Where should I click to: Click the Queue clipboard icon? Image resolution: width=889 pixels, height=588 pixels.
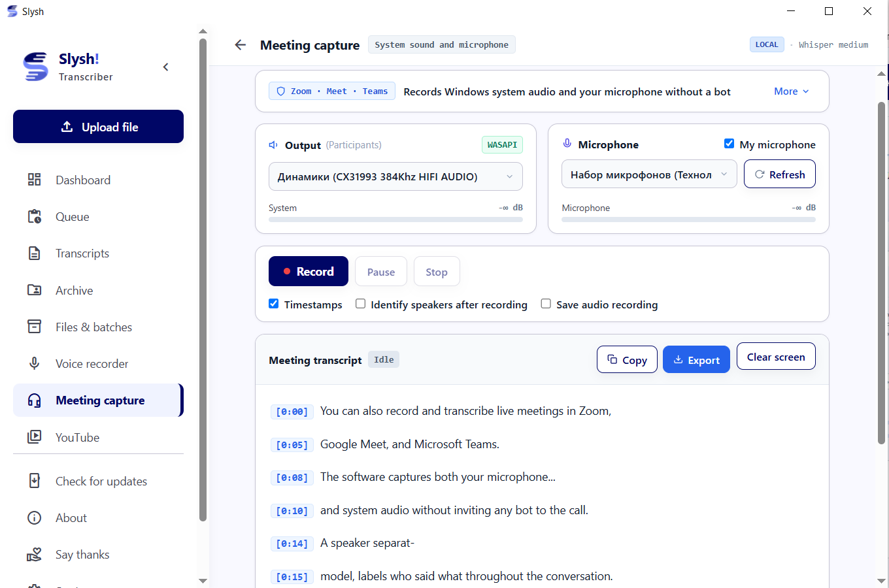(x=35, y=216)
